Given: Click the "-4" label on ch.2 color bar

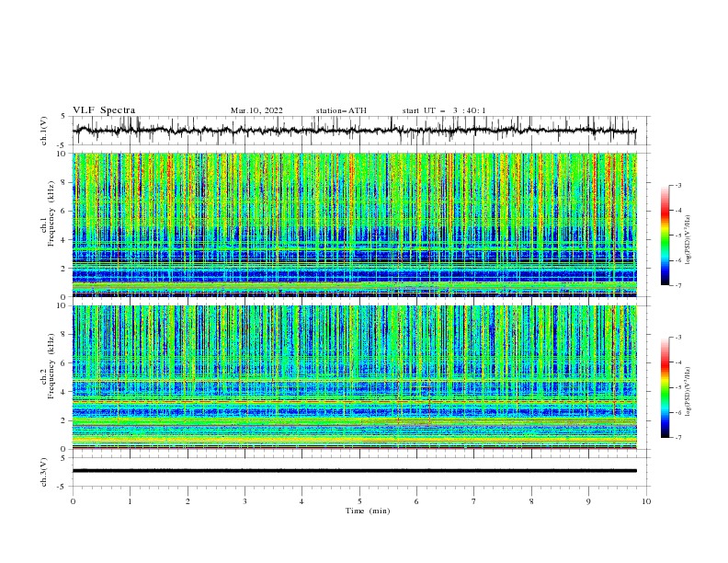Looking at the screenshot, I should tap(678, 362).
